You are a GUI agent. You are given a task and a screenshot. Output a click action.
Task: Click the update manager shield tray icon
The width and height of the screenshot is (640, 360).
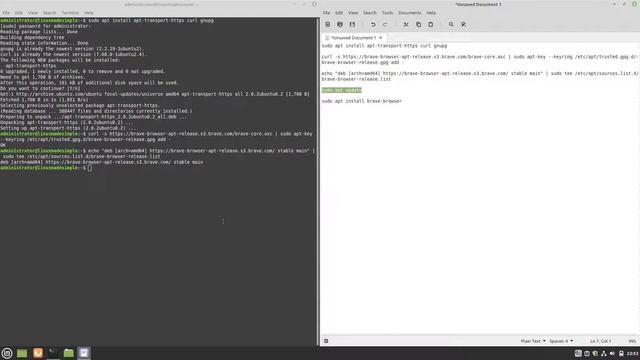point(595,353)
